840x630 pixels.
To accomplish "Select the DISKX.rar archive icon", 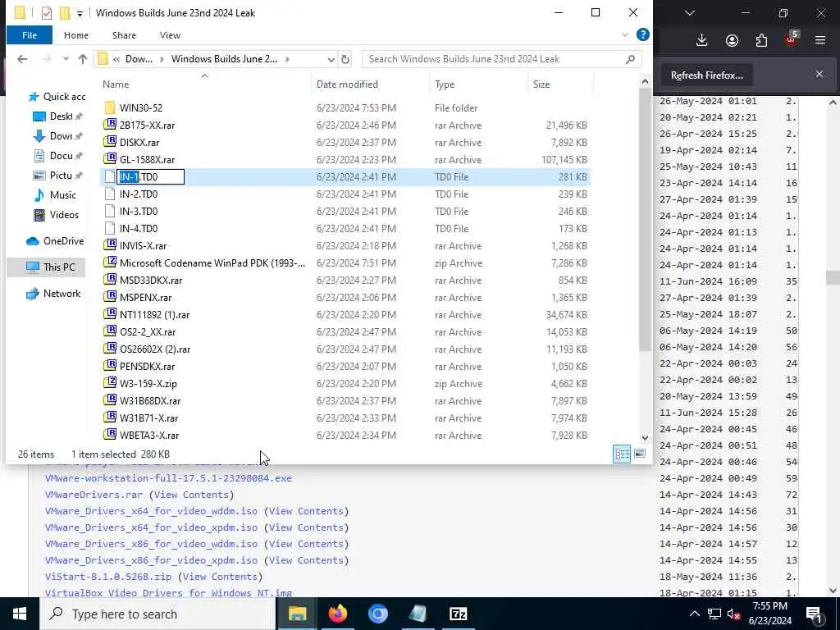I will pos(110,142).
